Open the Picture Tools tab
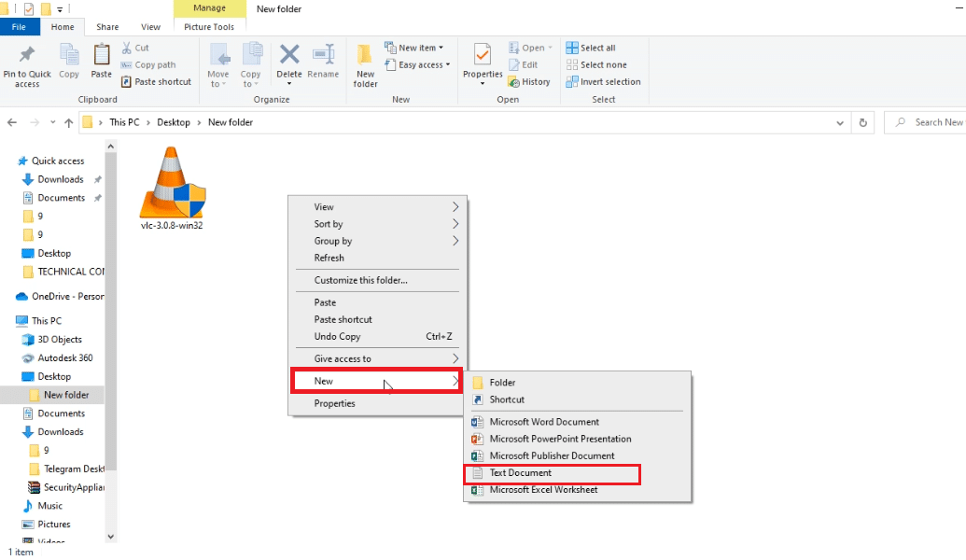Viewport: 966px width, 560px height. [x=209, y=26]
